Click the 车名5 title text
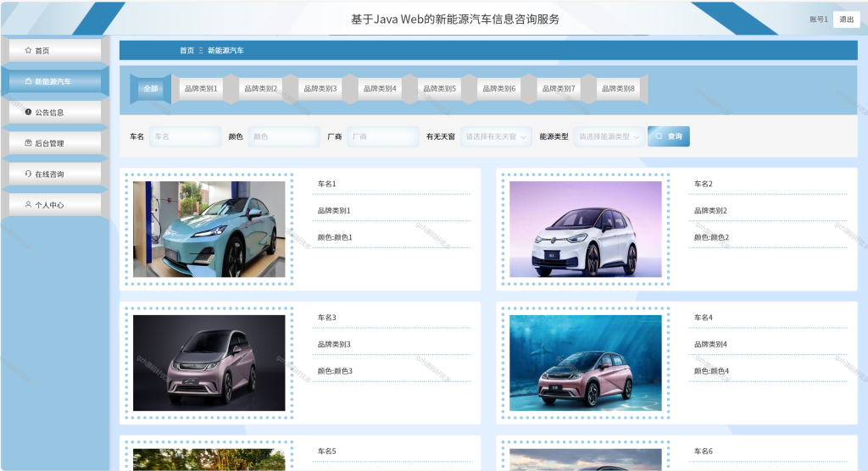868x471 pixels. pyautogui.click(x=326, y=451)
